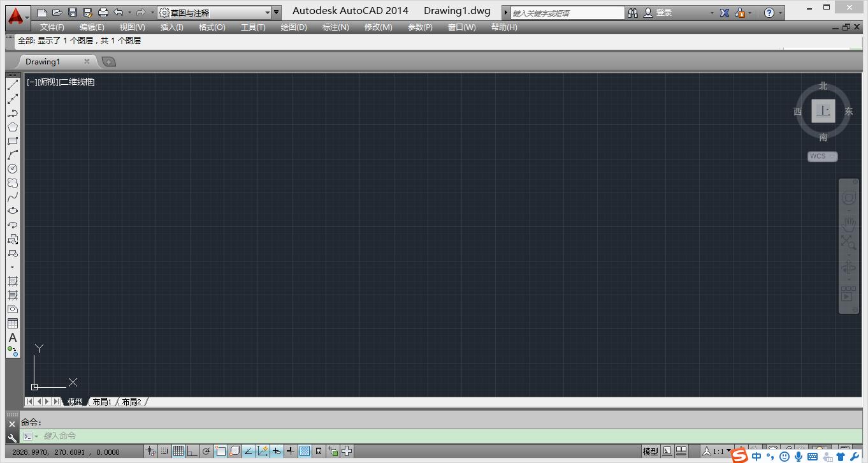Screen dimensions: 868x463
Task: Toggle Dynamic Input in status bar
Action: pos(277,452)
